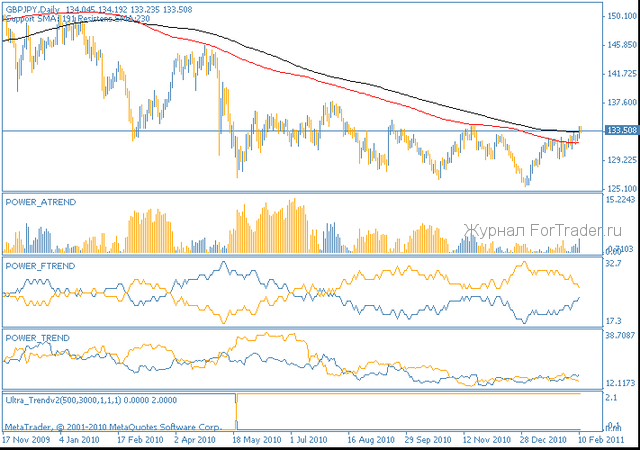Click the 38.7087 POWER_TREND scale value
This screenshot has width=640, height=450.
[x=621, y=335]
